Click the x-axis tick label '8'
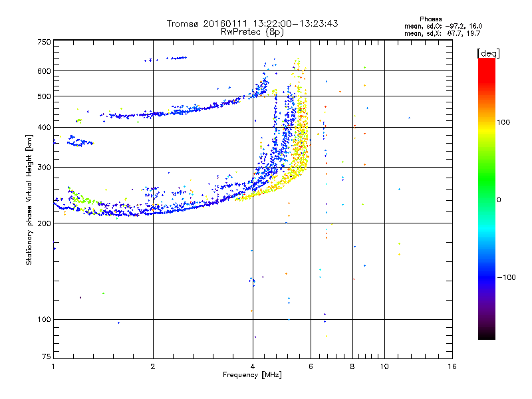This screenshot has height=399, width=532. pyautogui.click(x=352, y=366)
